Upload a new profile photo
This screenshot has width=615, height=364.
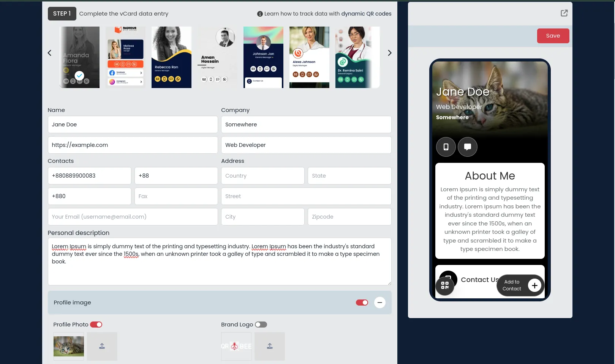coord(102,346)
